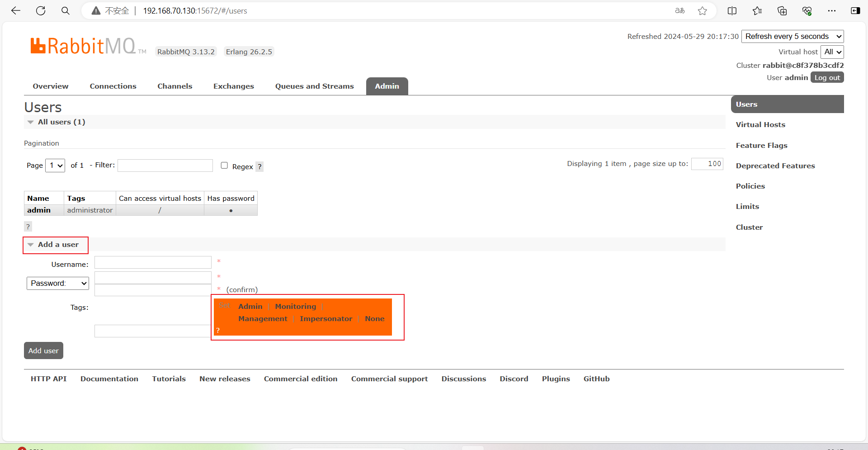Open Deprecated Features in sidebar

(x=775, y=166)
